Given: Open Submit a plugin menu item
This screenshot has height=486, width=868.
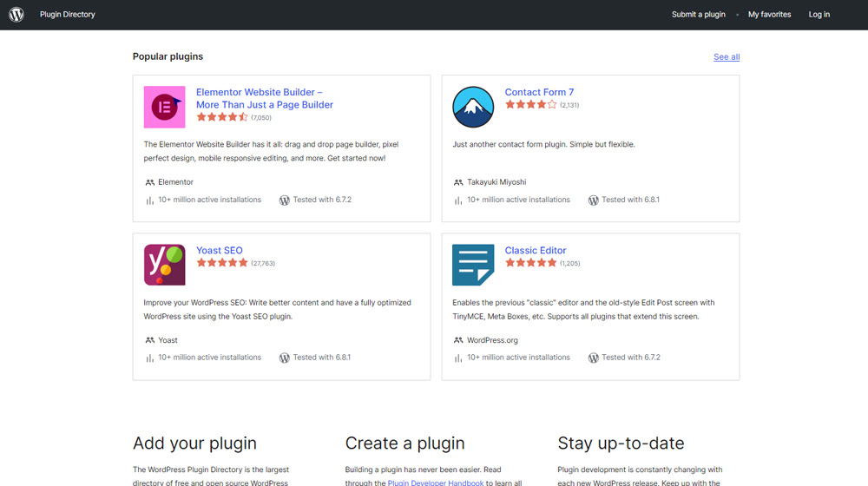Looking at the screenshot, I should point(699,15).
